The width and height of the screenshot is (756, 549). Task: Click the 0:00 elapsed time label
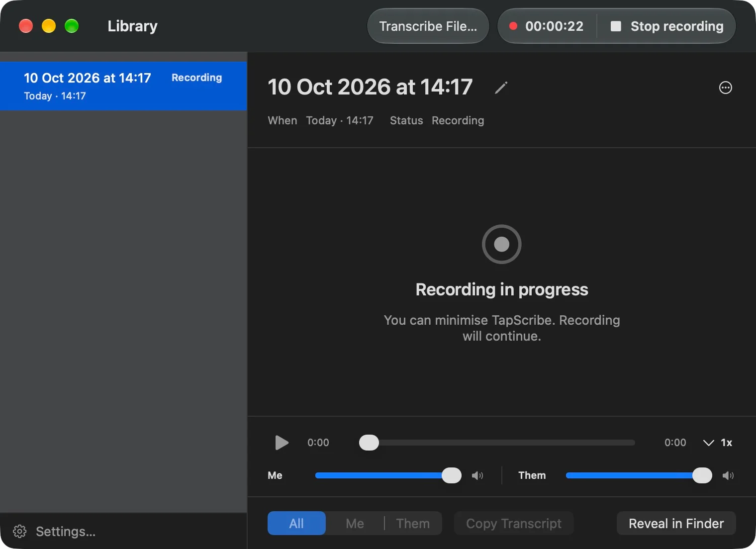click(x=318, y=443)
